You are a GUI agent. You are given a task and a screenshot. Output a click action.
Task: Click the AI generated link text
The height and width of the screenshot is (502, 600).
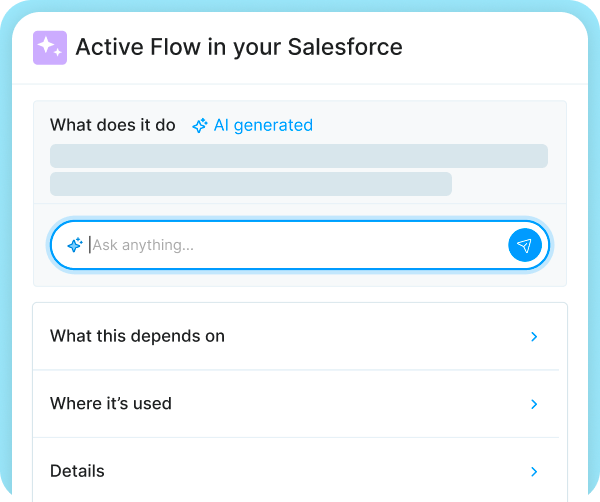[x=263, y=126]
